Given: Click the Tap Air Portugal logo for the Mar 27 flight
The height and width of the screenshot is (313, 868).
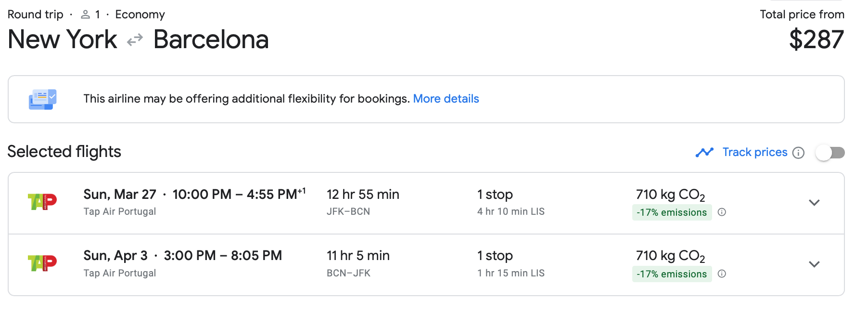Looking at the screenshot, I should point(42,202).
